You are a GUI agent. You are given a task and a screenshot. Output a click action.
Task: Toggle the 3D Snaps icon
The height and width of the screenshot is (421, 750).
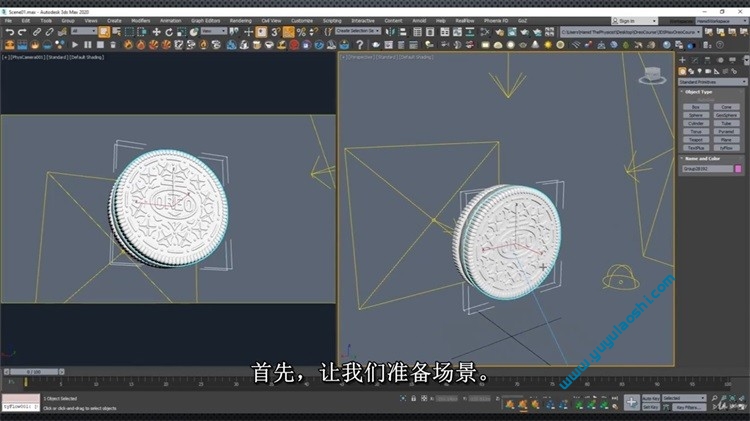point(276,32)
